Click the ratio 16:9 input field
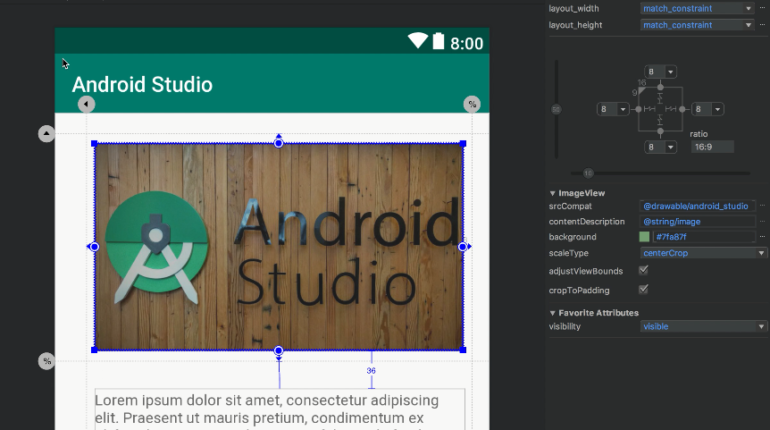Viewport: 770px width, 430px height. (711, 147)
